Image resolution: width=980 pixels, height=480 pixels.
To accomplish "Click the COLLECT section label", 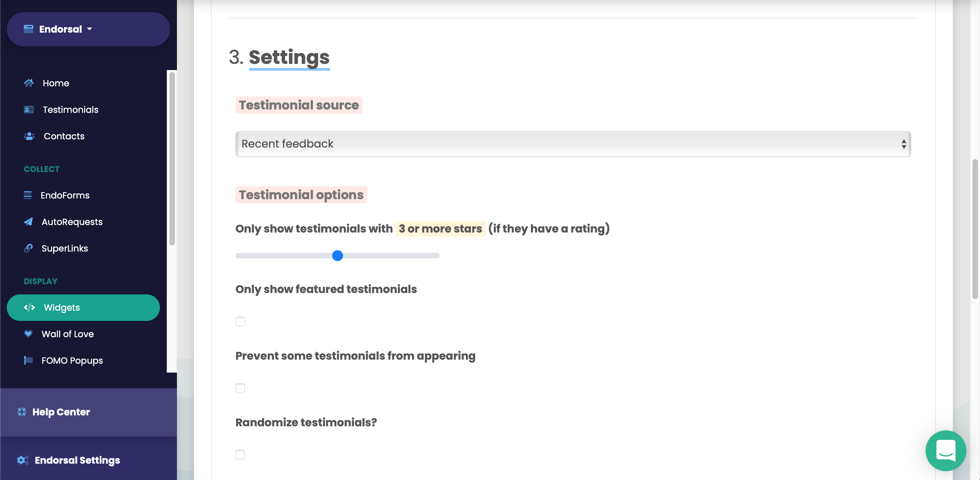I will pyautogui.click(x=42, y=169).
